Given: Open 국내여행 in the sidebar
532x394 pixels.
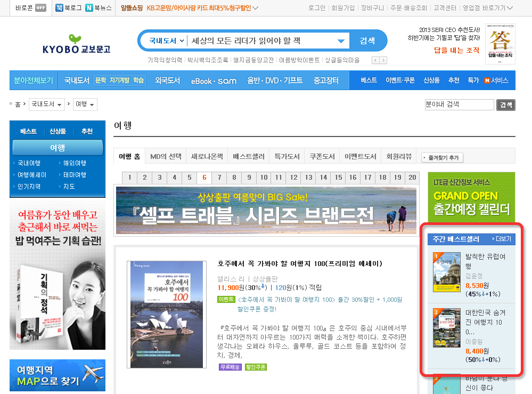Looking at the screenshot, I should coord(29,163).
